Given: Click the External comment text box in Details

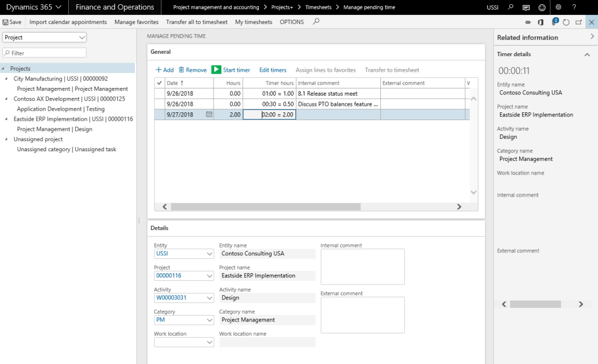Looking at the screenshot, I should pyautogui.click(x=363, y=315).
